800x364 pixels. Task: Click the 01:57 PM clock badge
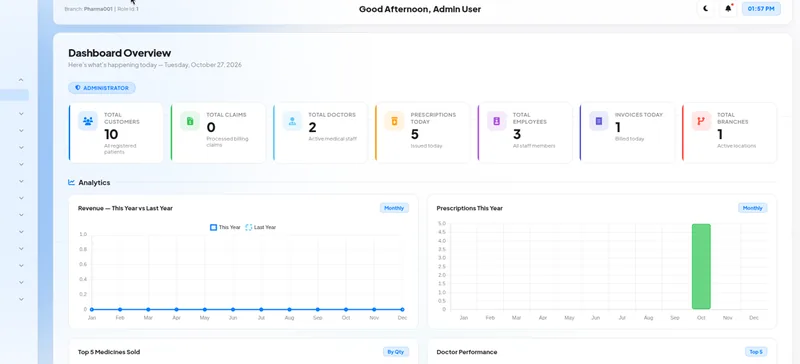pyautogui.click(x=761, y=9)
